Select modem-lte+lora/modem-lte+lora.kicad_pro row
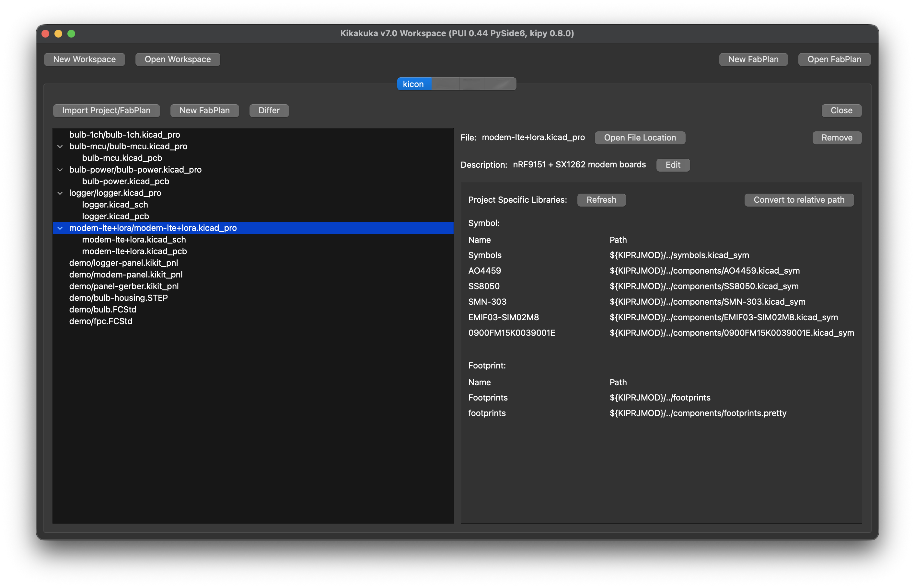Viewport: 915px width, 588px height. [x=253, y=228]
